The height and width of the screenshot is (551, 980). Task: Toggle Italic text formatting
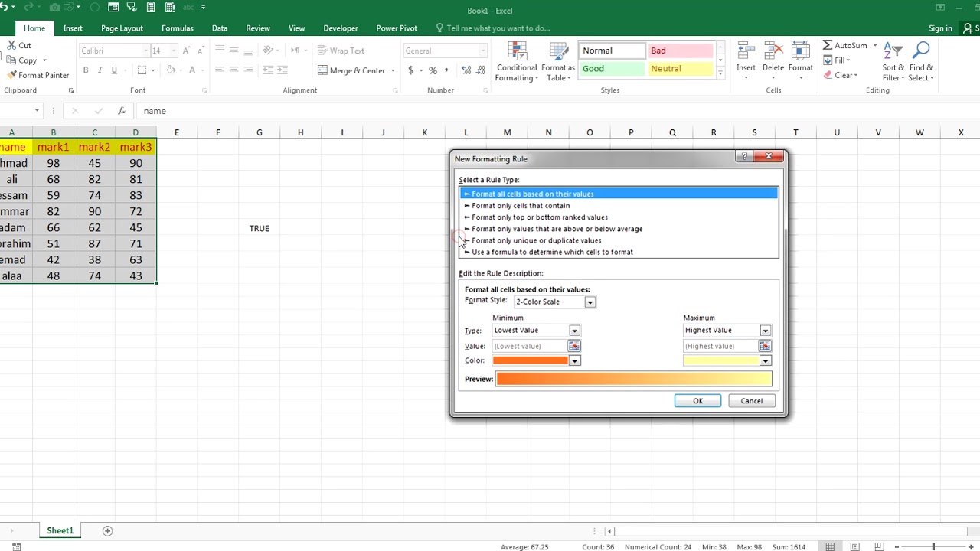pos(100,70)
